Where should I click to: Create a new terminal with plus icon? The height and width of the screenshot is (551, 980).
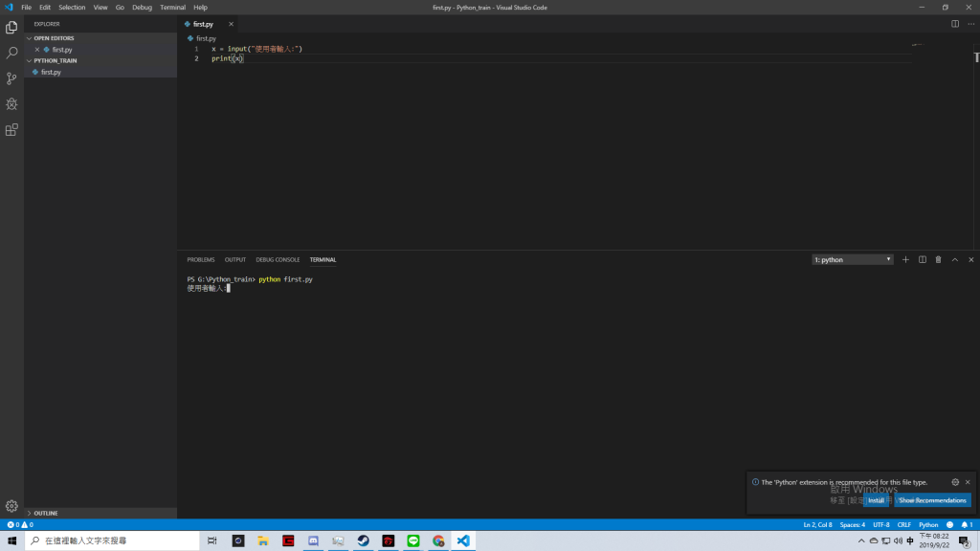coord(905,260)
